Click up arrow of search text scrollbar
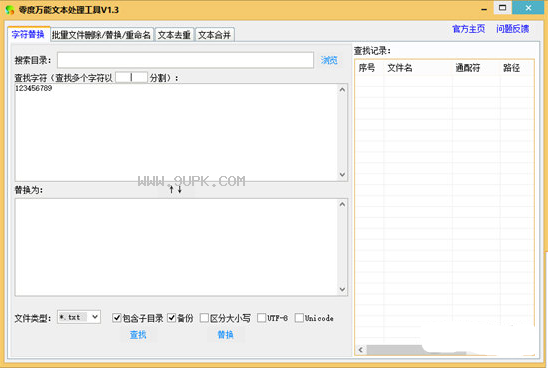This screenshot has height=368, width=548. 342,90
